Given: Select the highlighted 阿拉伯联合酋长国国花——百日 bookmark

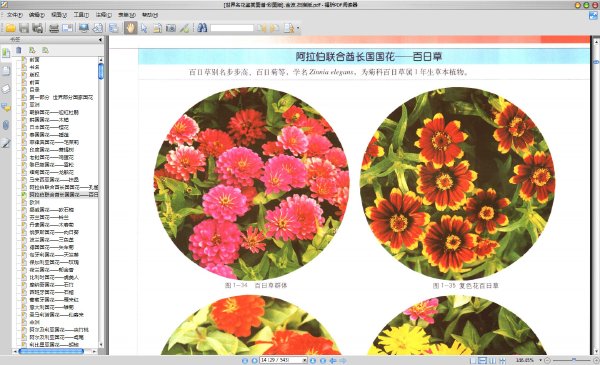Looking at the screenshot, I should point(64,195).
